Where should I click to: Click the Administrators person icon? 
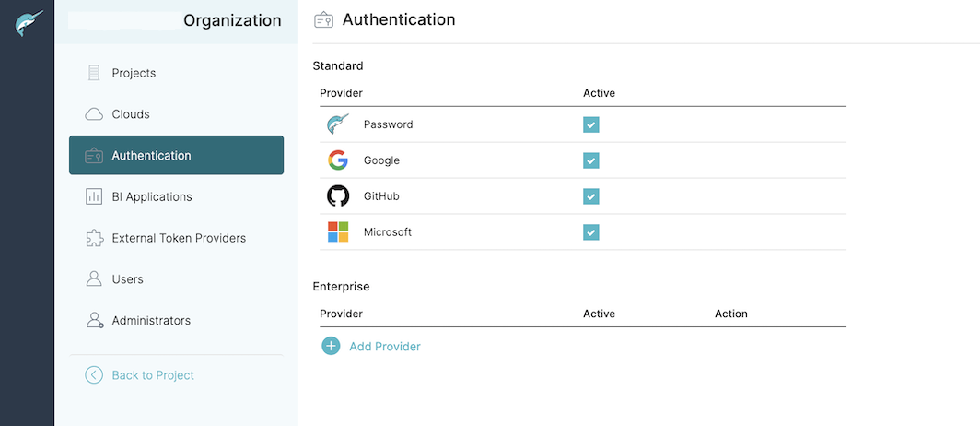point(94,320)
